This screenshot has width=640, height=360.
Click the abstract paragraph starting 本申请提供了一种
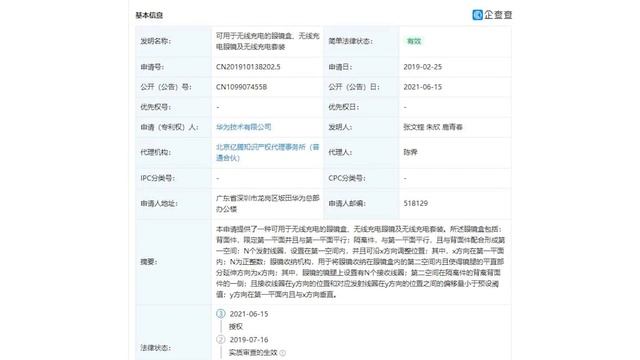tap(360, 262)
